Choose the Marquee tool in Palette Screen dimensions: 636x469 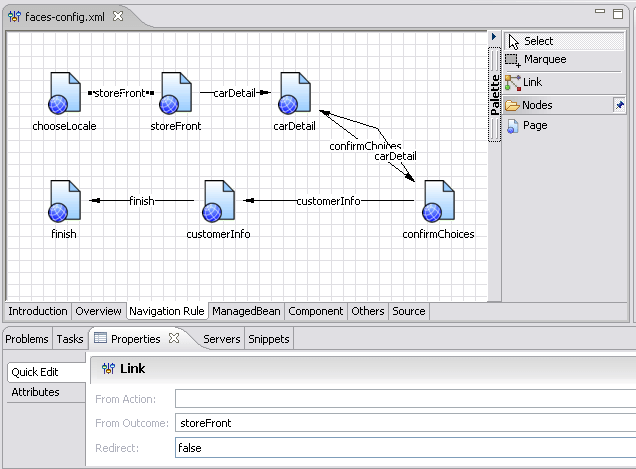coord(564,60)
